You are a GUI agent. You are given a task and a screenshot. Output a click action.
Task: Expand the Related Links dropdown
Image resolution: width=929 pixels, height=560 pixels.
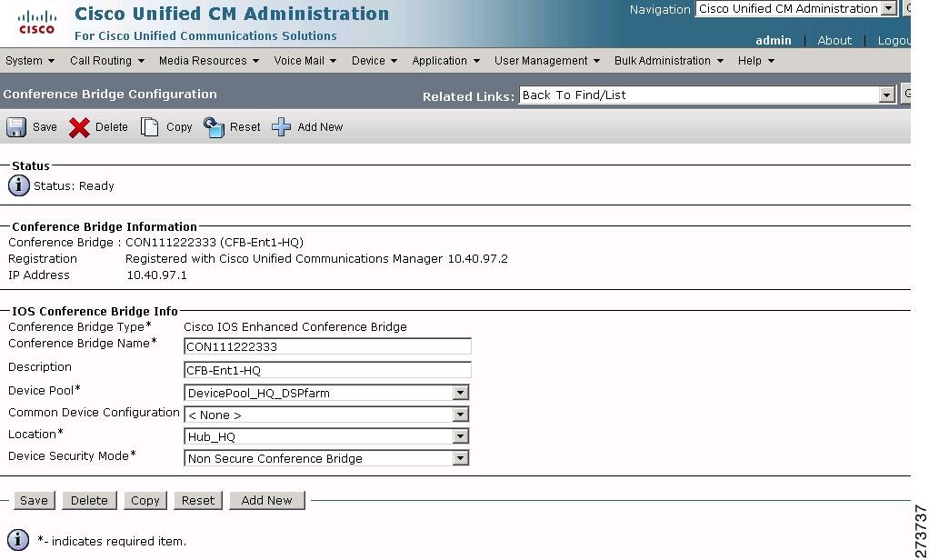(x=886, y=95)
